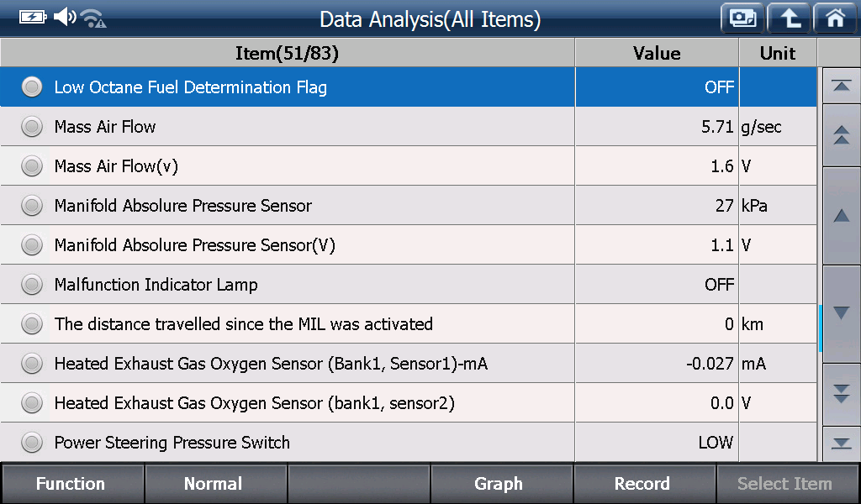Page down with double down arrow
The image size is (861, 504).
[841, 394]
